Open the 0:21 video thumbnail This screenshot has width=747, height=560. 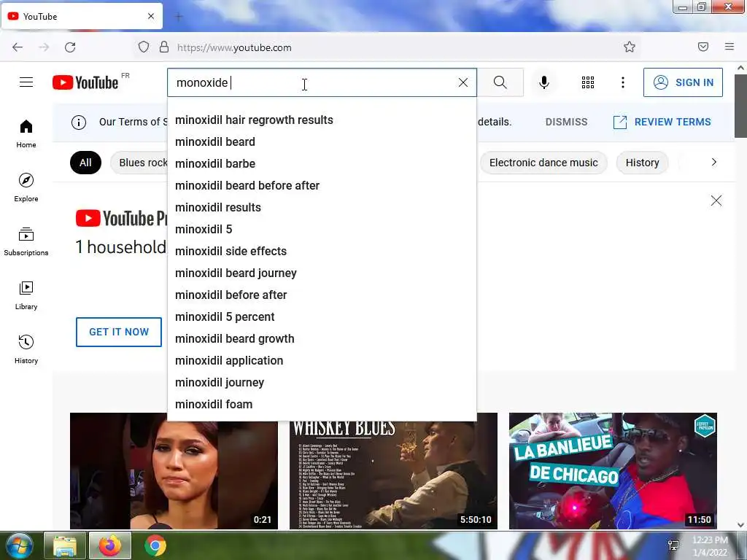point(174,470)
